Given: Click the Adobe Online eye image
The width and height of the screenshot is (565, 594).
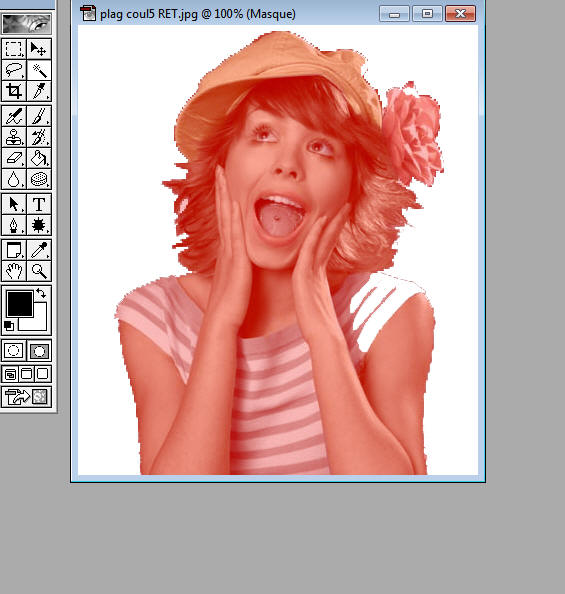Looking at the screenshot, I should click(26, 23).
